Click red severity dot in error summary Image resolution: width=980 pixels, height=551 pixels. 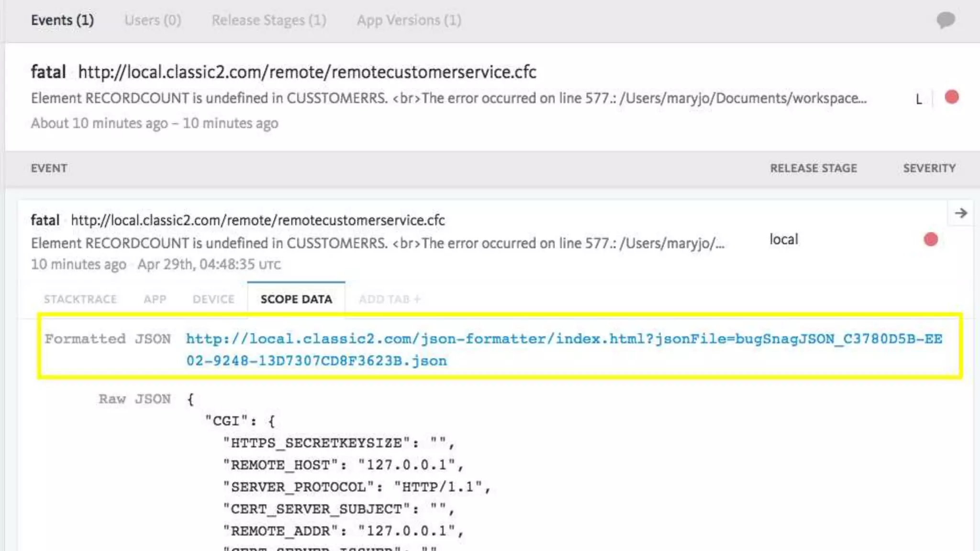(952, 98)
